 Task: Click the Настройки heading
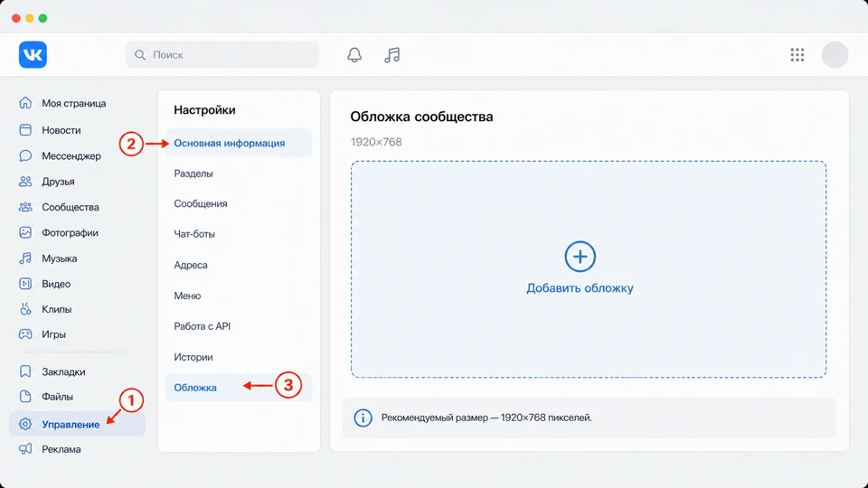coord(204,110)
